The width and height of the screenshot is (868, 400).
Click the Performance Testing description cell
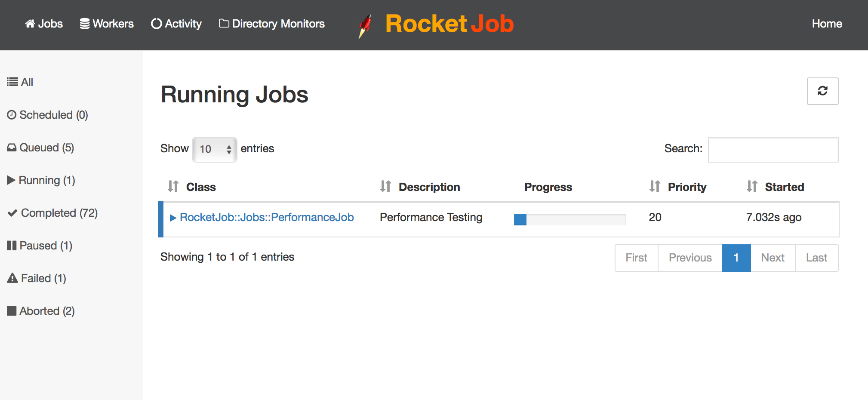(431, 217)
